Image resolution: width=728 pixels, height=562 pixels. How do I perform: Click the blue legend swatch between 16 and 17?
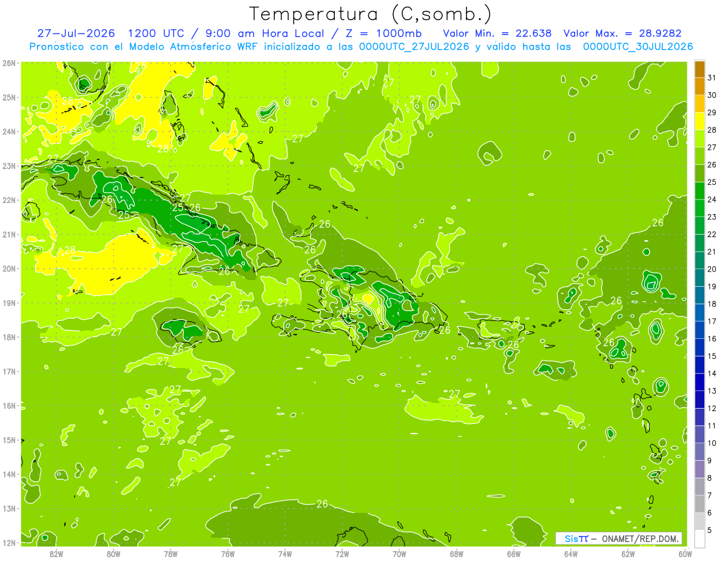coord(699,330)
